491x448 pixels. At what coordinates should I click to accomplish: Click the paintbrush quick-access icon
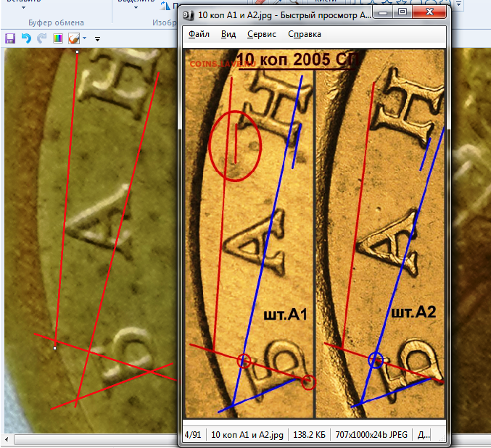click(x=73, y=38)
